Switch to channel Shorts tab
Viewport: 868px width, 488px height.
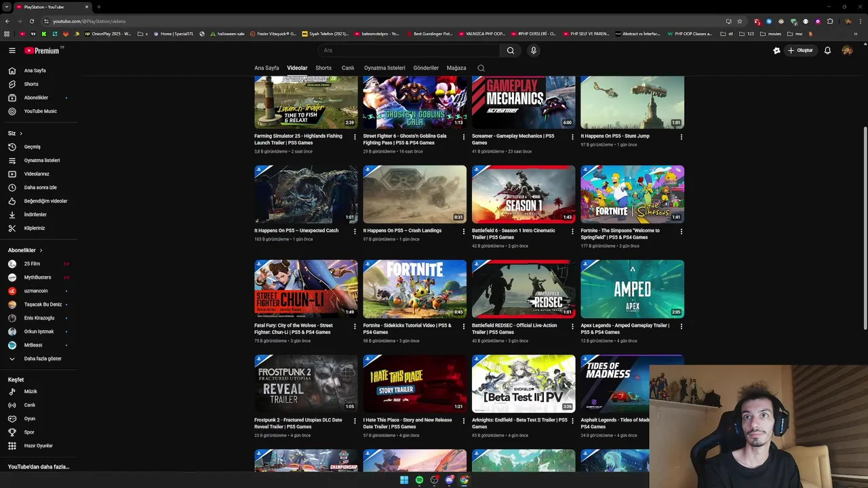(x=323, y=68)
